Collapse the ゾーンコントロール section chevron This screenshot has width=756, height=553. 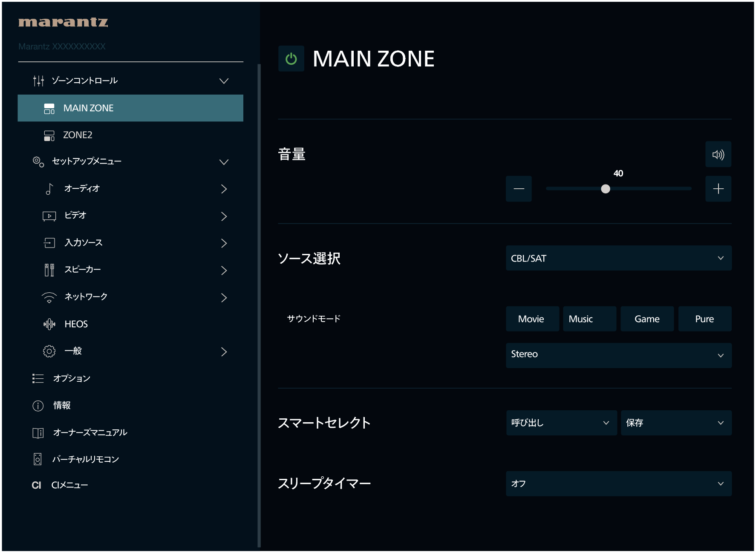pyautogui.click(x=224, y=81)
